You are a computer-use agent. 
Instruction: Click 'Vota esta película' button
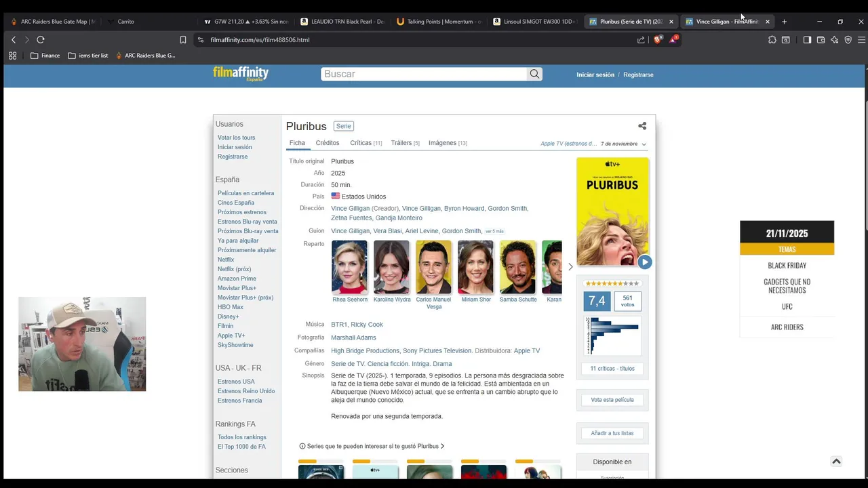coord(612,400)
